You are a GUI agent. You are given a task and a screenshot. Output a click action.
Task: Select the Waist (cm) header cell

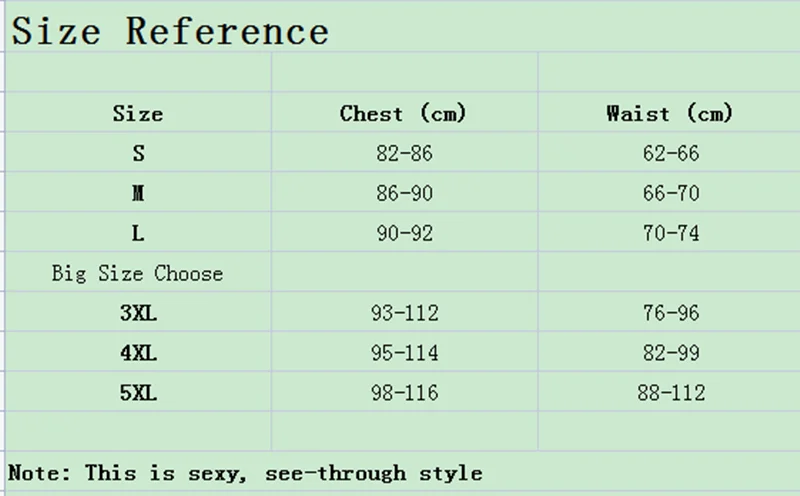coord(670,114)
